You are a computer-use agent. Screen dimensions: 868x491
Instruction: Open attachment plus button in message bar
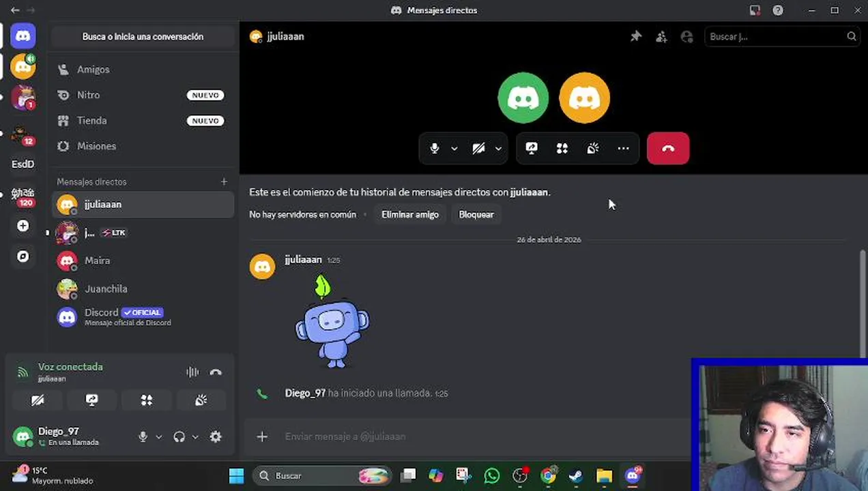262,436
